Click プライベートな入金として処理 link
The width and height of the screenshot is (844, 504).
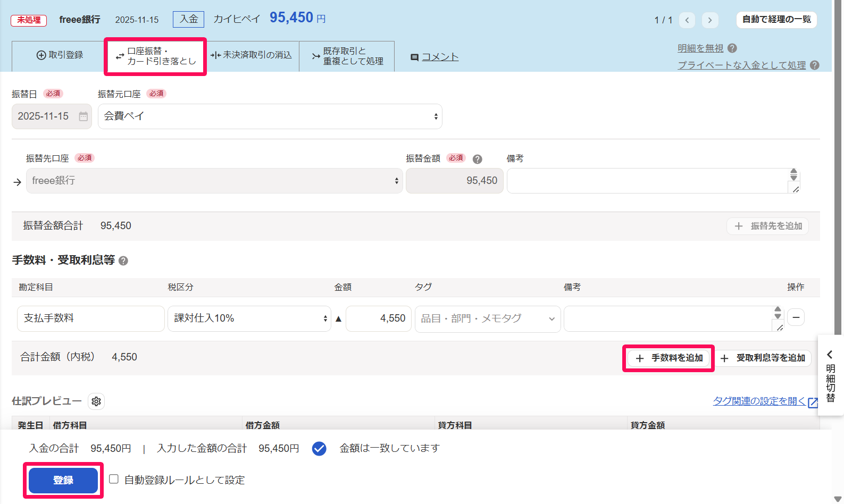click(742, 65)
